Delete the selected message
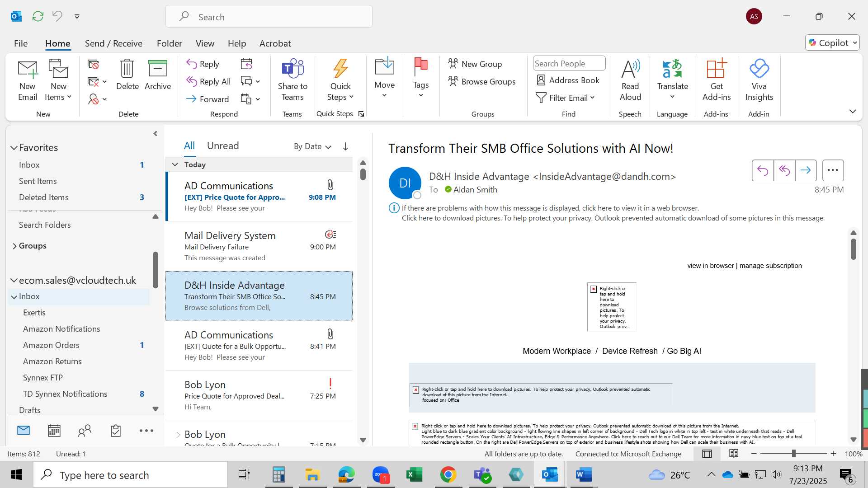 (127, 75)
